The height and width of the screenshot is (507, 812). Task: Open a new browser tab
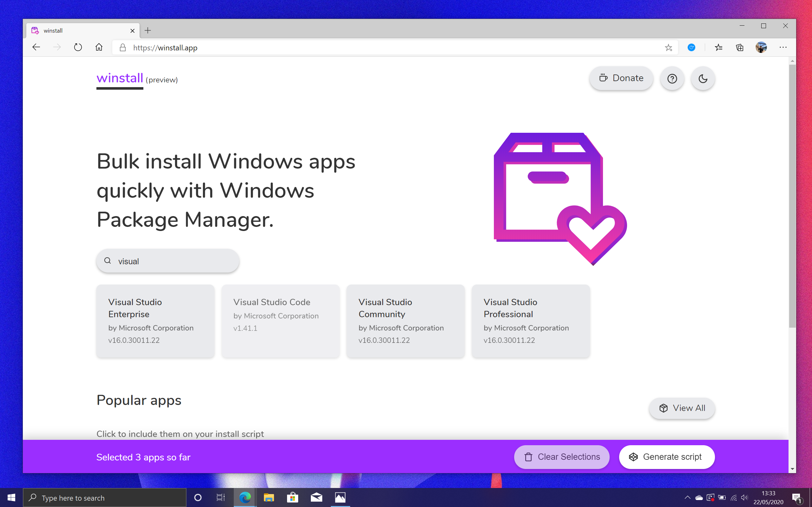[x=147, y=30]
